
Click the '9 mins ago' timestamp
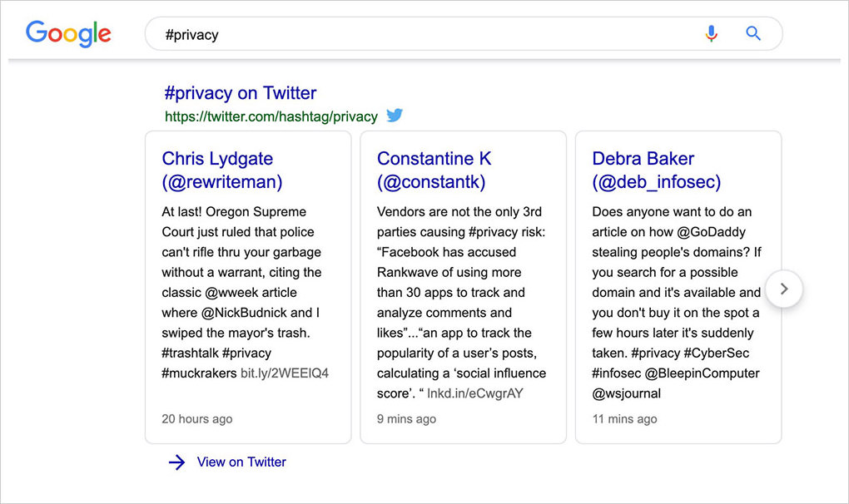407,419
